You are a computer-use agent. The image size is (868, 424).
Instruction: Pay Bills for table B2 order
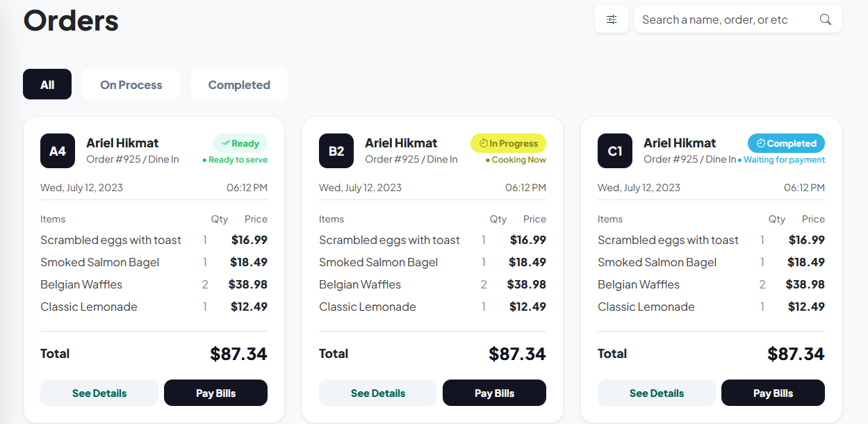pos(494,393)
